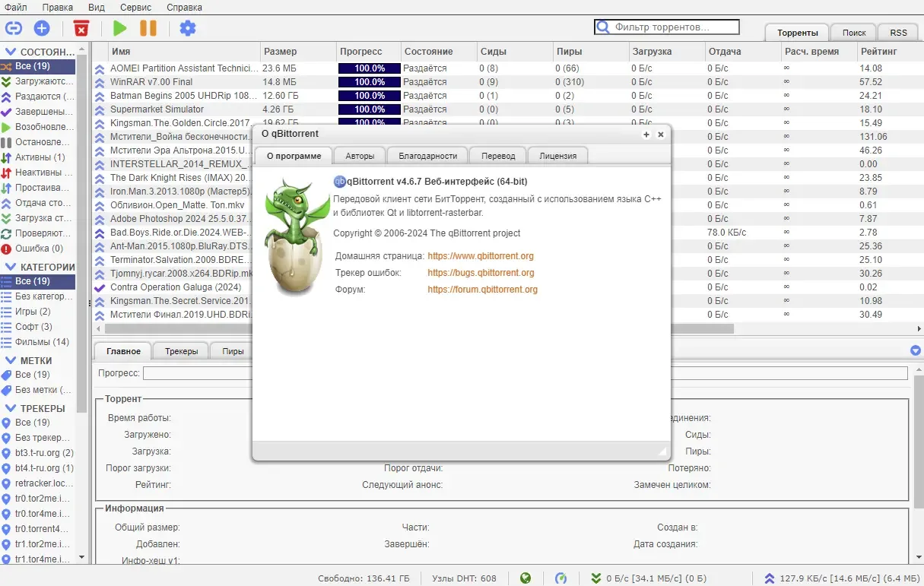Click the green play resume icon
The width and height of the screenshot is (924, 586).
[119, 28]
